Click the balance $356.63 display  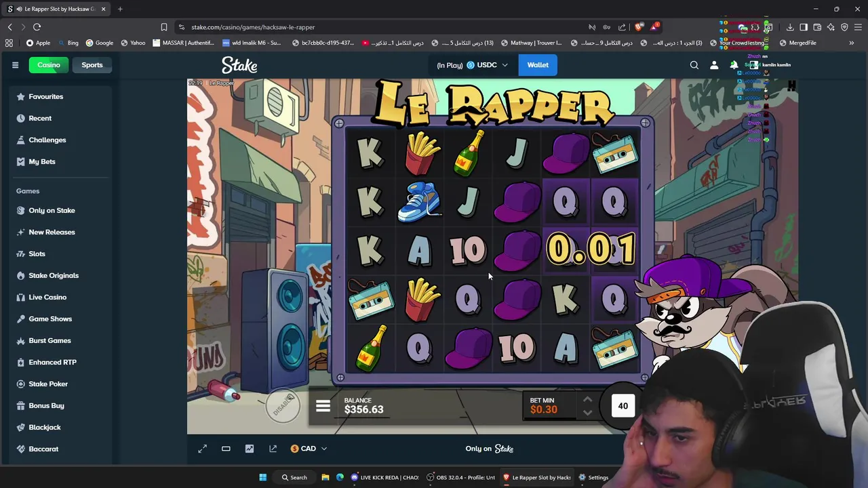click(363, 406)
